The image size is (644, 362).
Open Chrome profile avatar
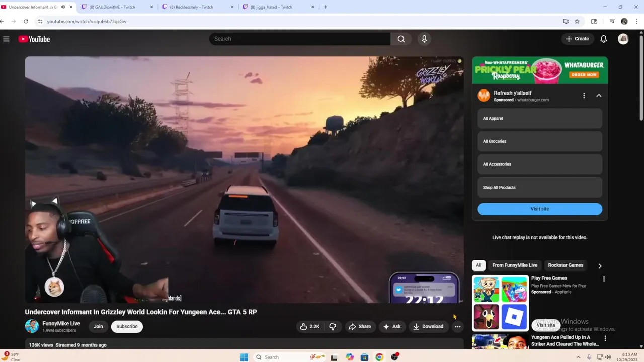point(624,21)
